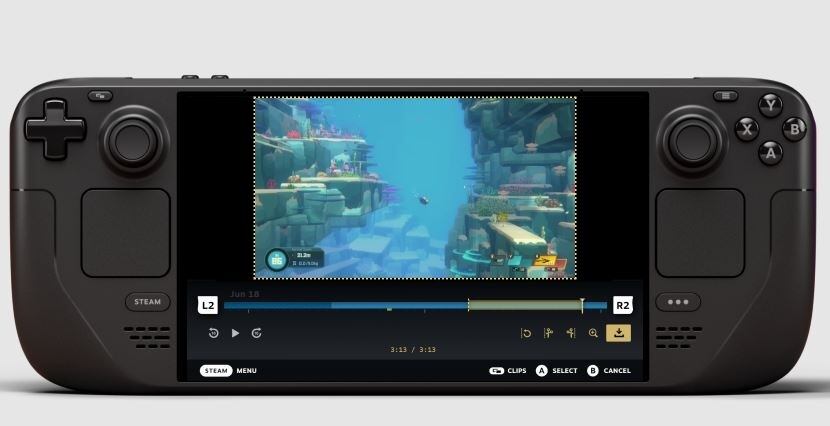The width and height of the screenshot is (830, 426).
Task: Rewind the clip by 10 seconds
Action: [213, 333]
